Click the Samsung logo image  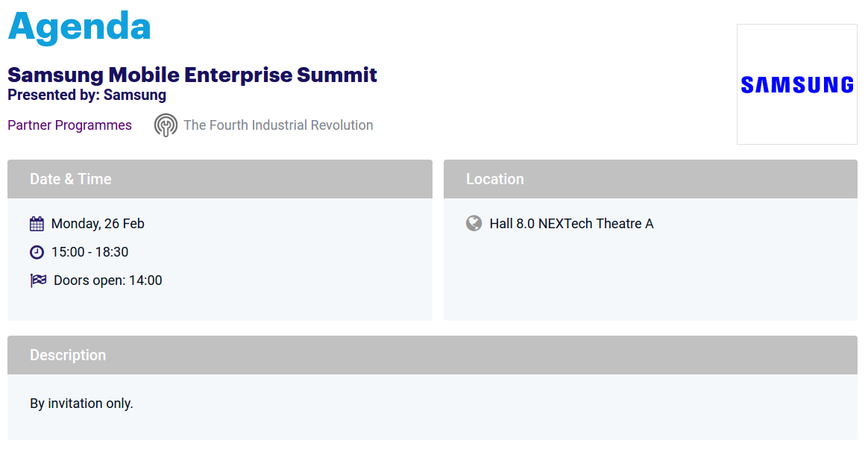coord(796,84)
